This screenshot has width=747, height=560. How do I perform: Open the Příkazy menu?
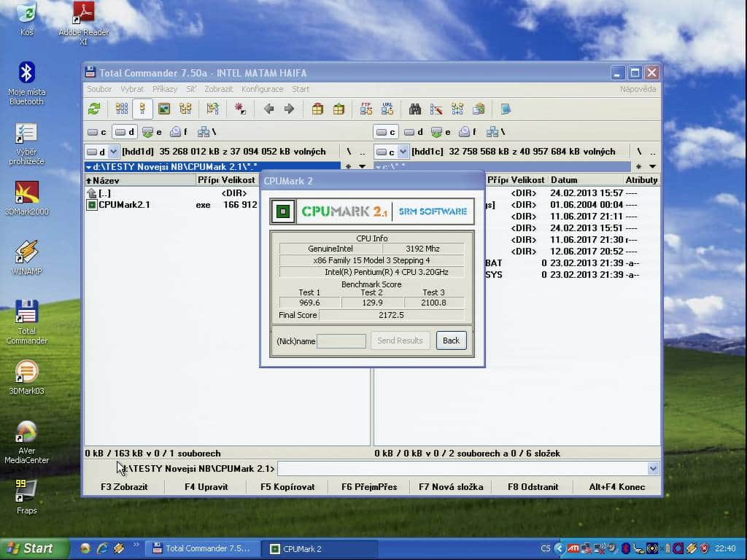click(165, 89)
